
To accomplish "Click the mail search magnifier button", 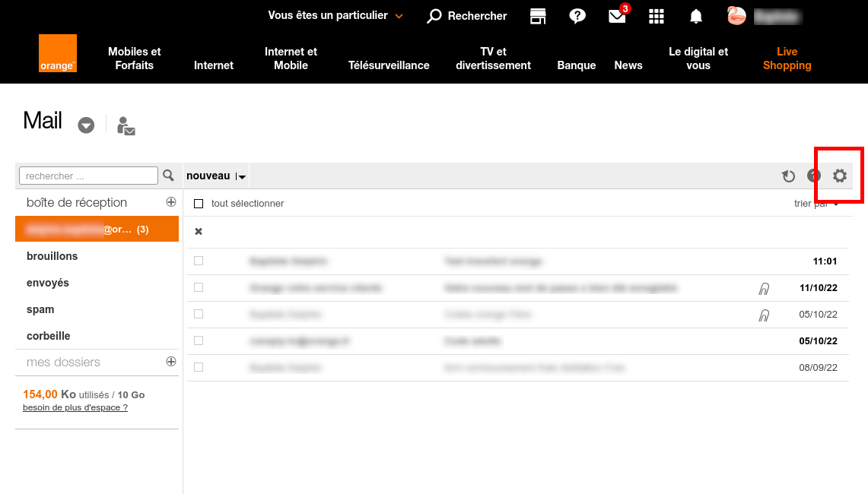I will [x=168, y=176].
